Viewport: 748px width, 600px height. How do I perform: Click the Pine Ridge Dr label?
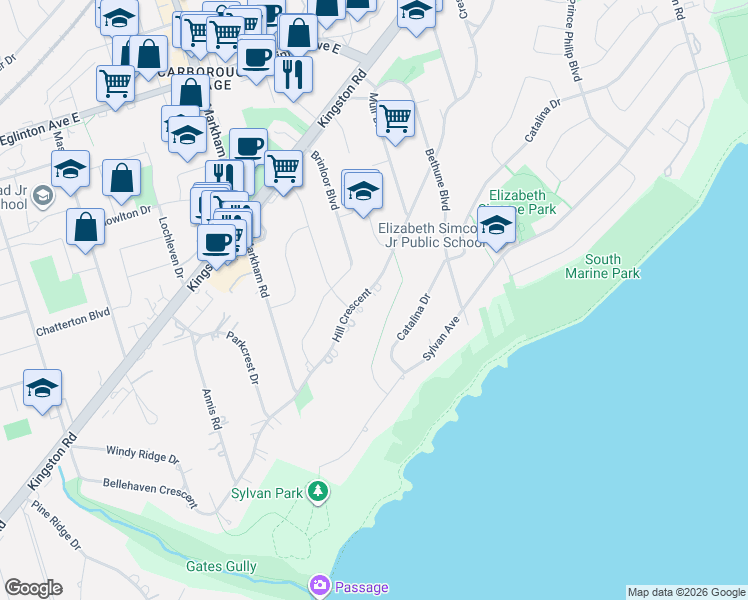point(56,525)
